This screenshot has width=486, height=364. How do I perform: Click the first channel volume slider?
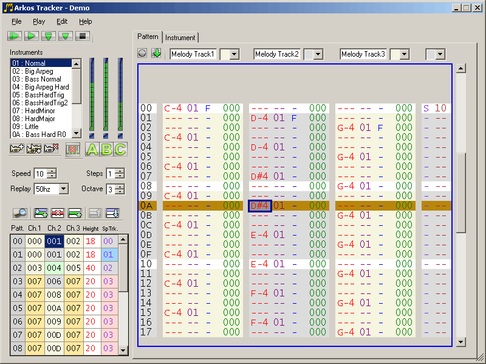(x=92, y=94)
